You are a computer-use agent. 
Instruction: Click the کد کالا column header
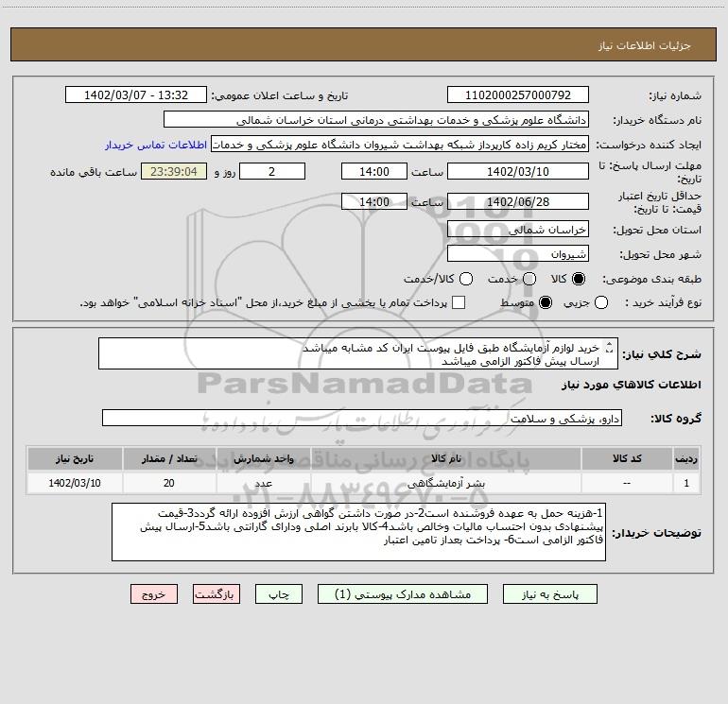point(627,459)
